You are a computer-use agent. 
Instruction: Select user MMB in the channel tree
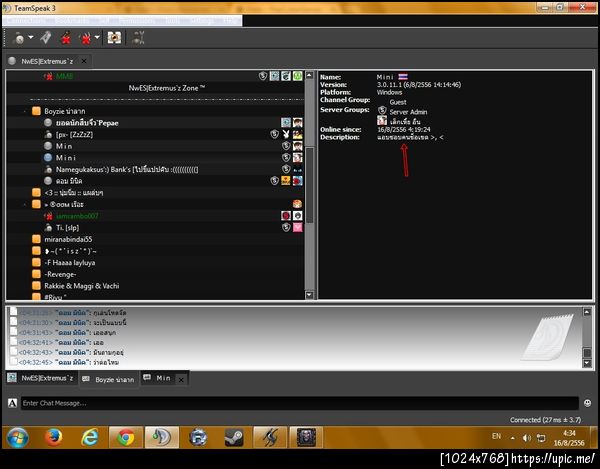click(x=64, y=76)
